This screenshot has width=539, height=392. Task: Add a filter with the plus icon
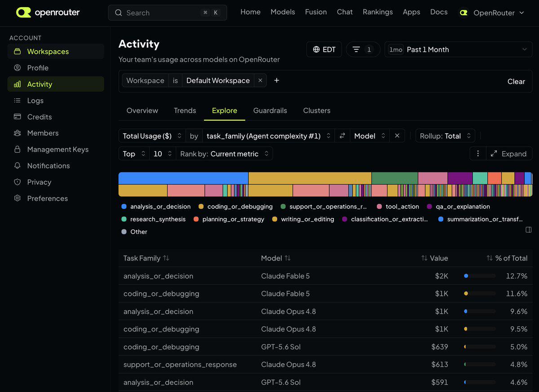click(277, 80)
